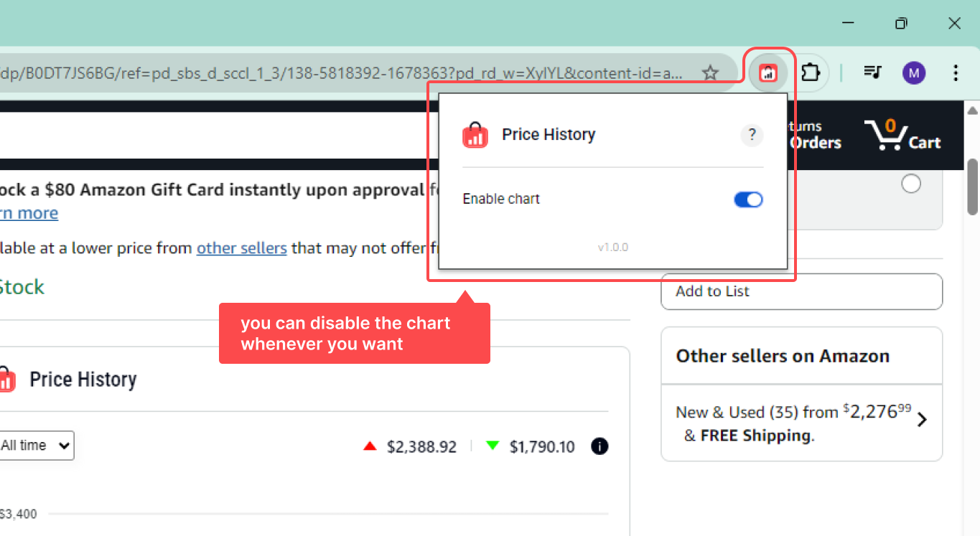Open the Chrome three-dot menu

pos(956,72)
